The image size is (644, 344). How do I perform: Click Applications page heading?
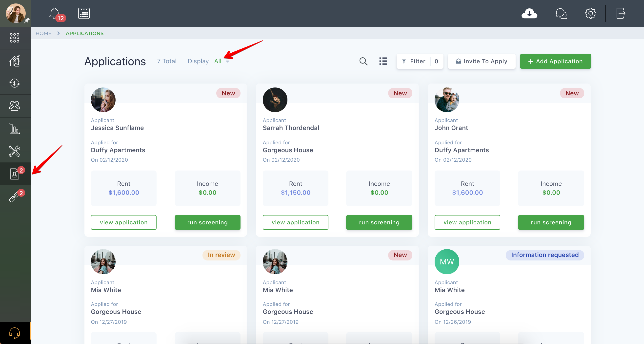coord(115,61)
